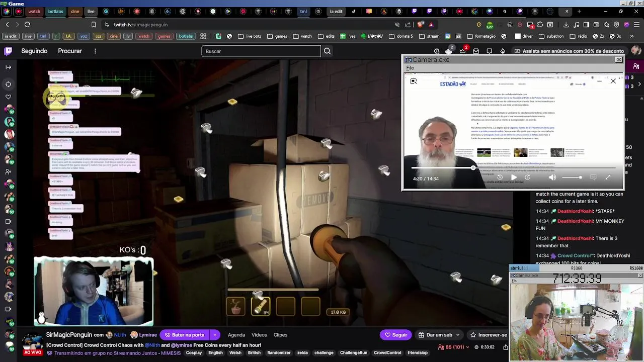Viewport: 644px width, 362px height.
Task: Click the Twitch sidebar heart followed icon
Action: point(8,97)
